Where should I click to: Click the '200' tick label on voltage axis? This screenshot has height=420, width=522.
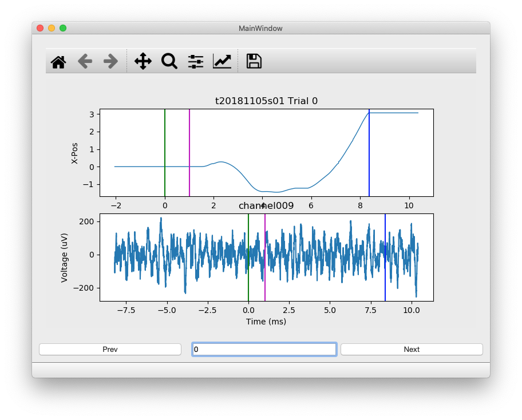pyautogui.click(x=86, y=221)
